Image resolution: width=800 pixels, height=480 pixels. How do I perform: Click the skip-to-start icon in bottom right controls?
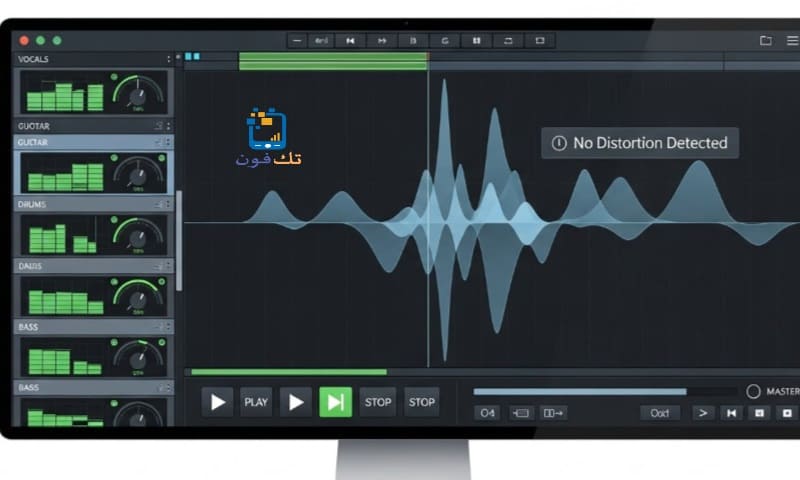(731, 413)
